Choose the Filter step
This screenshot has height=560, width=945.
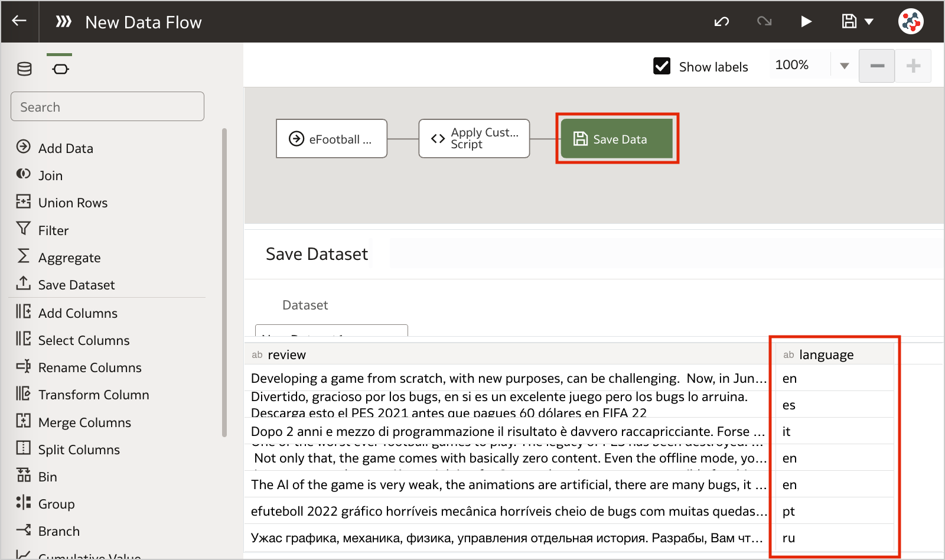[x=43, y=230]
